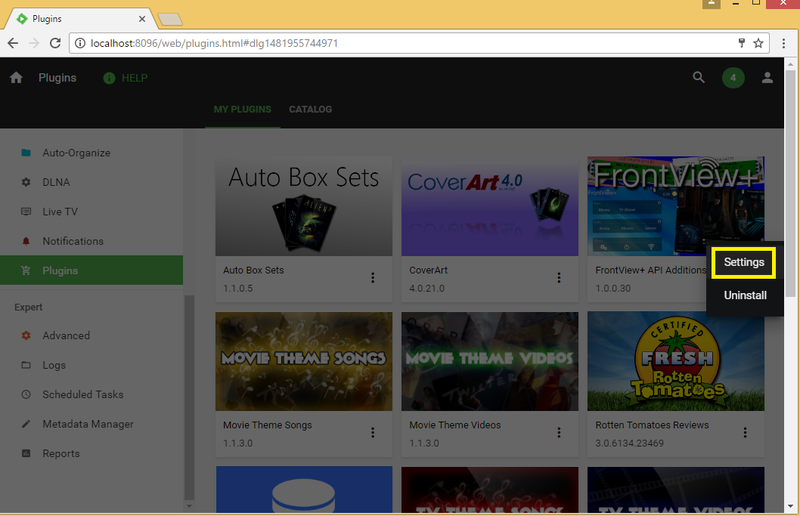Viewport: 800px width, 516px height.
Task: Open DLNA in the sidebar
Action: coord(91,182)
